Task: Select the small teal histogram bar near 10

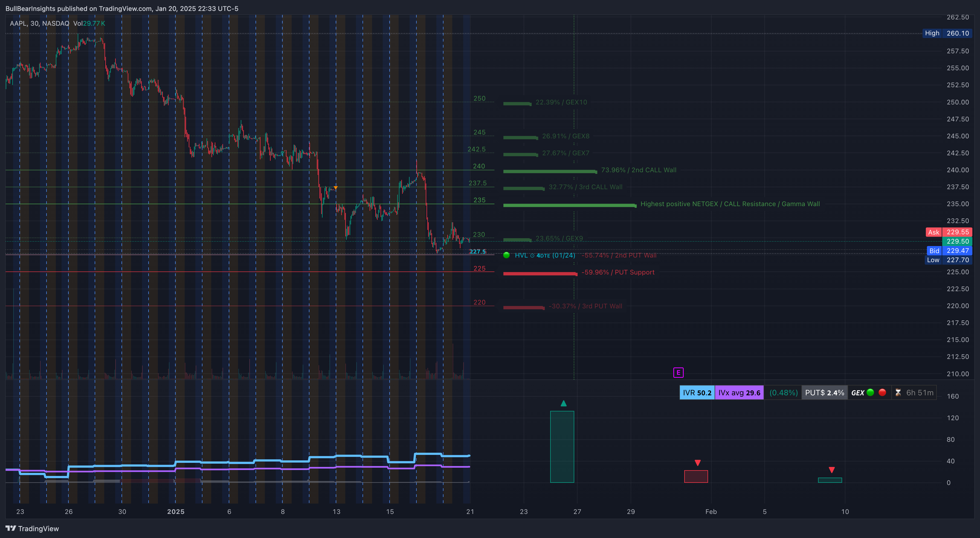Action: pyautogui.click(x=830, y=480)
